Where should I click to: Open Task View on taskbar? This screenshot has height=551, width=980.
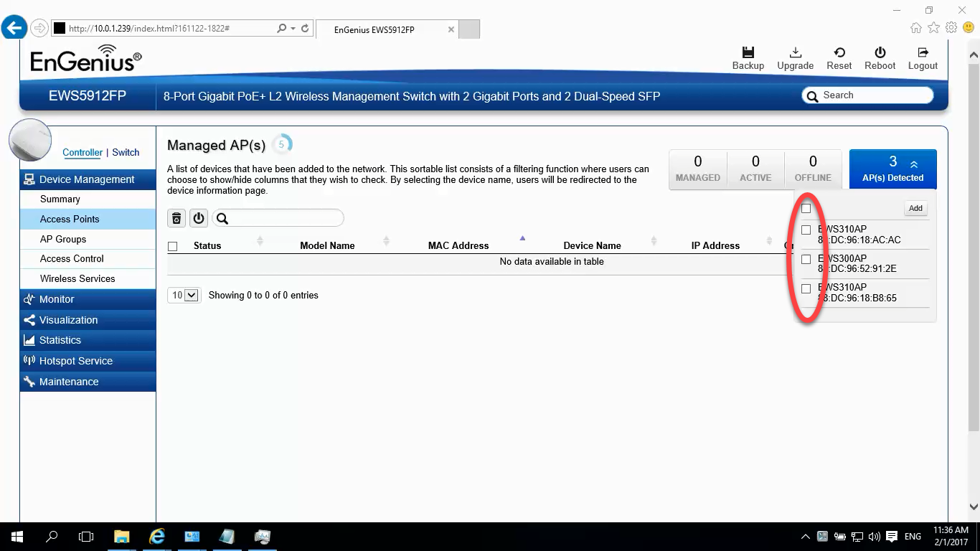pyautogui.click(x=86, y=537)
